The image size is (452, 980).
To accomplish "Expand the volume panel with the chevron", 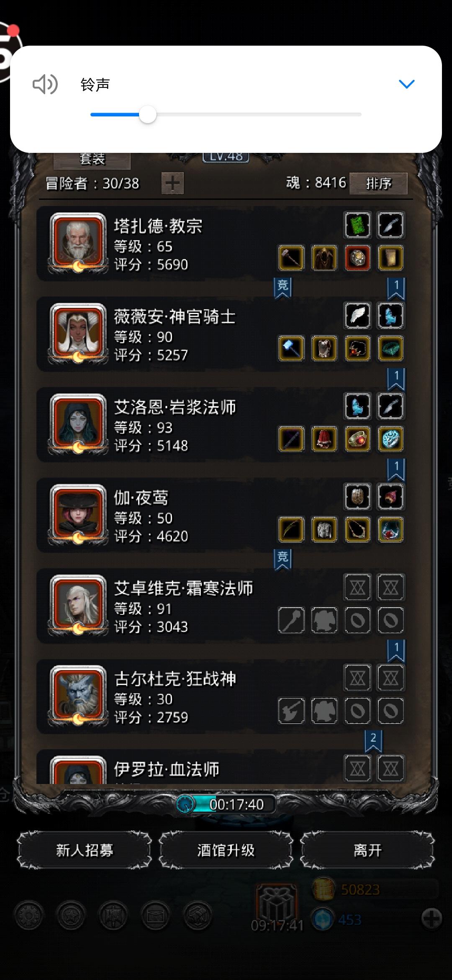I will [x=406, y=84].
